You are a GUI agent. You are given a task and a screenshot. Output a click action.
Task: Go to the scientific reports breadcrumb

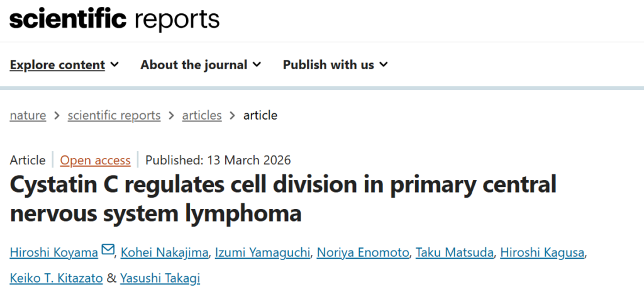(x=114, y=115)
